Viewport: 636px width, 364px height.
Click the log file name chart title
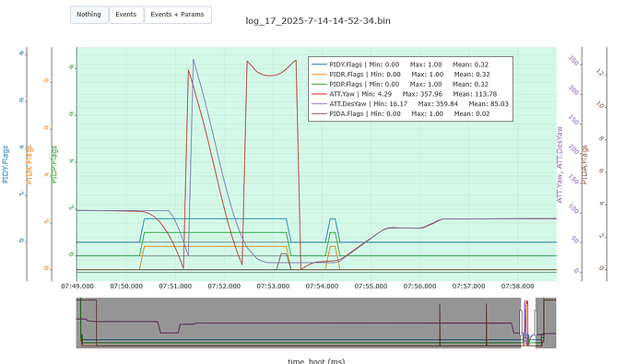click(x=318, y=20)
